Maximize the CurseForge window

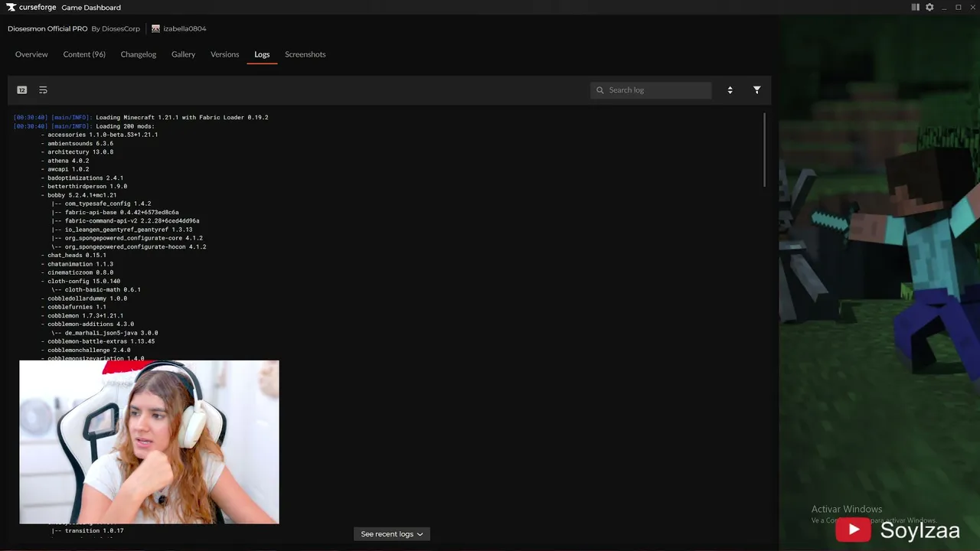pos(958,8)
